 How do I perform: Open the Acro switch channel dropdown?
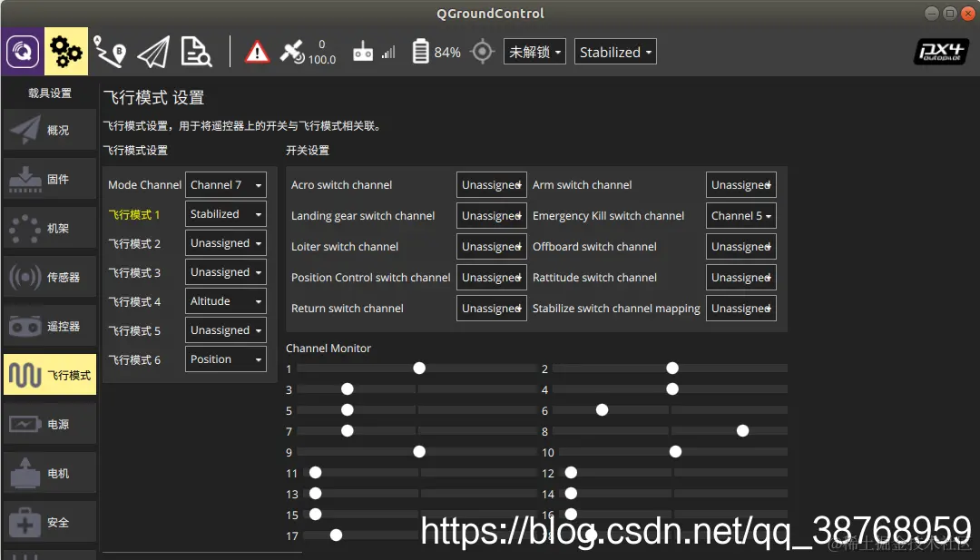tap(491, 185)
